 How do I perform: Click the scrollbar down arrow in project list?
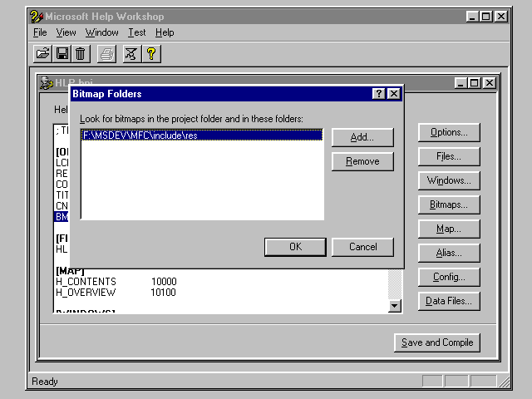click(x=395, y=306)
